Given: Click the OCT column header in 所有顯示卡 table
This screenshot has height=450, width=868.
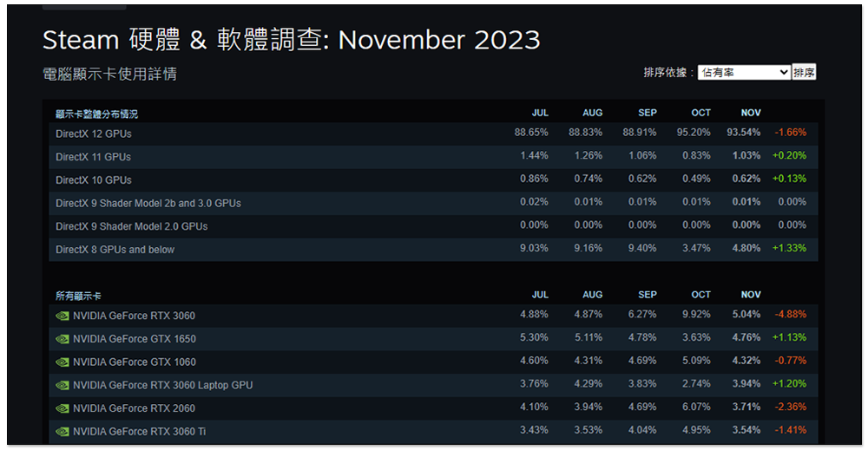Looking at the screenshot, I should tap(700, 295).
